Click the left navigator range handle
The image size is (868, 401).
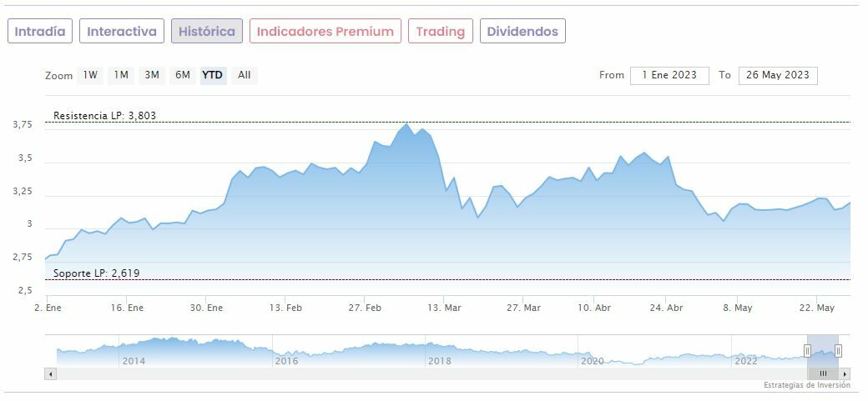tap(807, 350)
